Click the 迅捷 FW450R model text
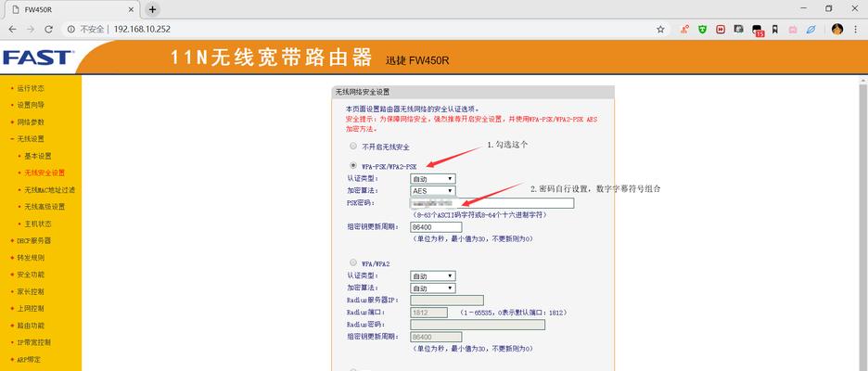868x371 pixels. tap(417, 59)
